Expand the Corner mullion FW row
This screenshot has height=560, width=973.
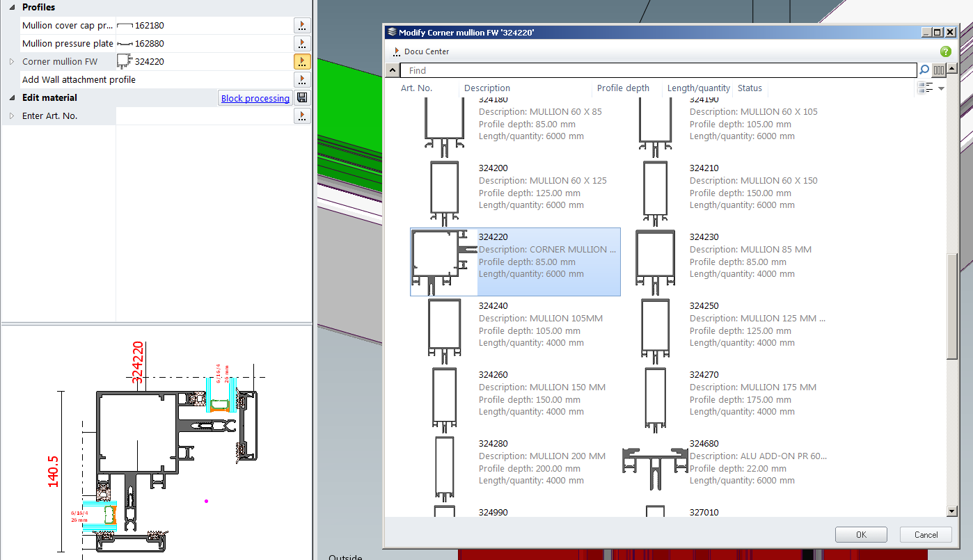(12, 62)
